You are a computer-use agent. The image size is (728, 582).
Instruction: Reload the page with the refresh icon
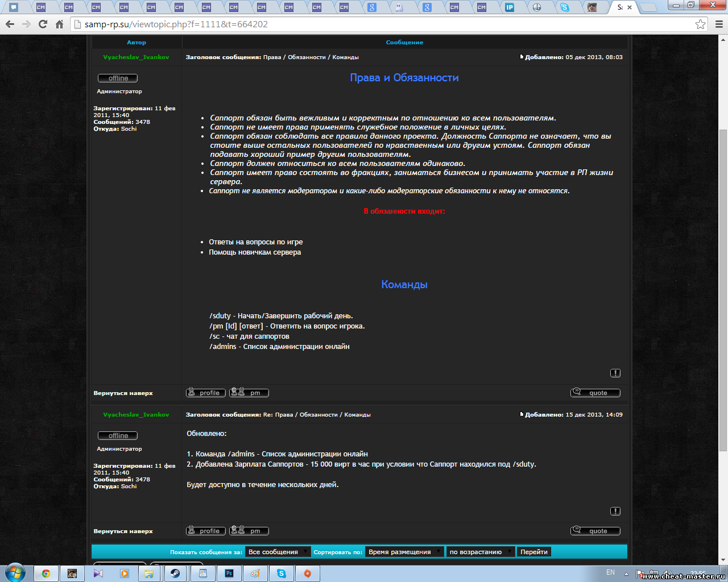click(43, 24)
